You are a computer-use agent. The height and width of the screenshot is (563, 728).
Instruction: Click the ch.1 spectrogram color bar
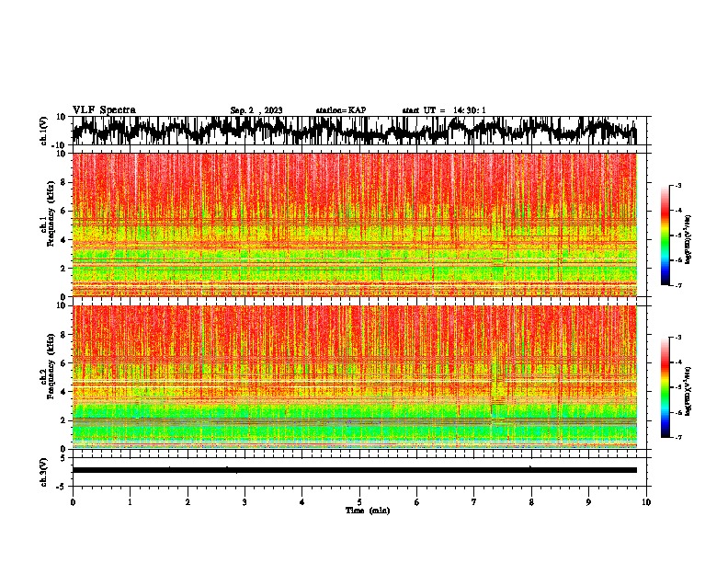coord(665,236)
